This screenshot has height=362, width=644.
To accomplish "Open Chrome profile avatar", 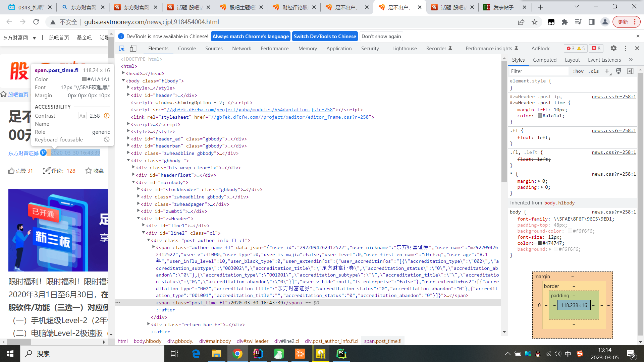I will [605, 22].
